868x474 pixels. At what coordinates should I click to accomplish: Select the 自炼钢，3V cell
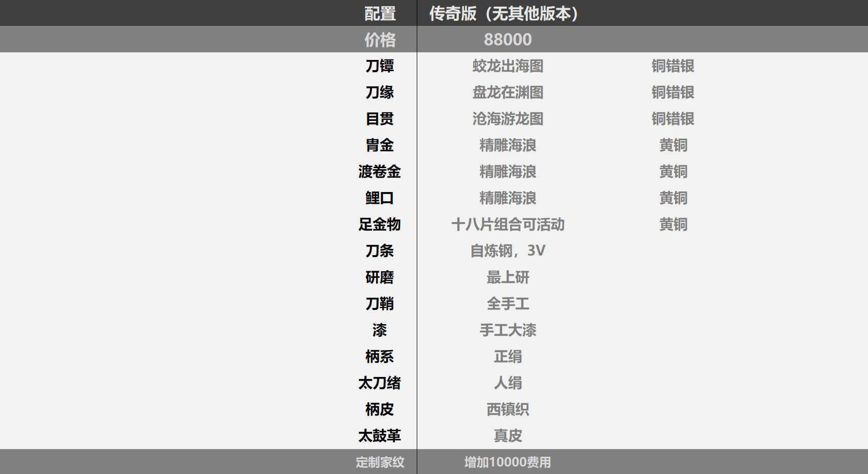508,251
